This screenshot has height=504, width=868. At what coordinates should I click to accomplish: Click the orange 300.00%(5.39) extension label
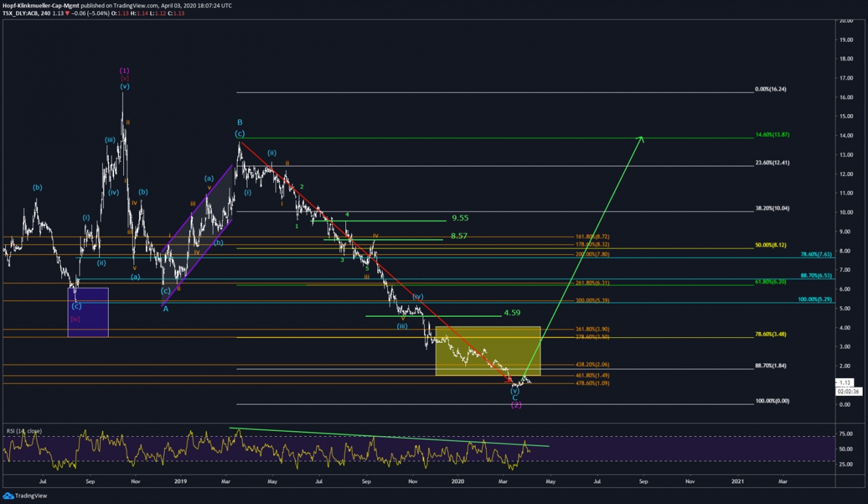(593, 301)
